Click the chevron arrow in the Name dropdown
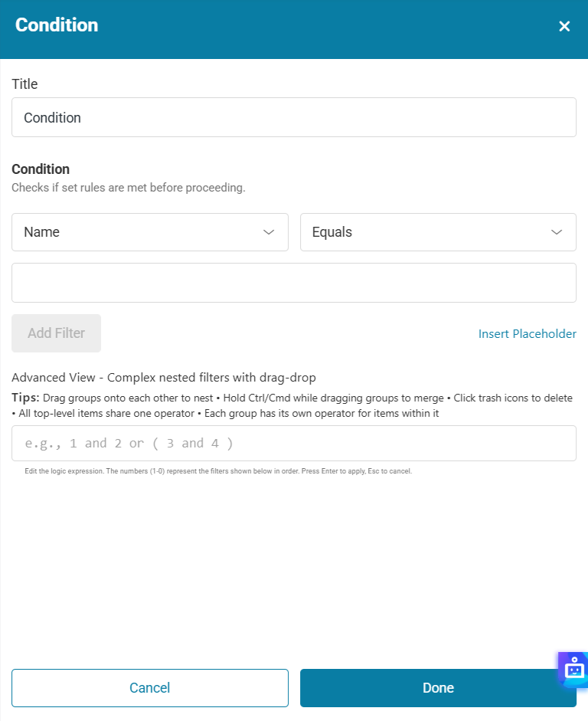588x721 pixels. pos(269,232)
